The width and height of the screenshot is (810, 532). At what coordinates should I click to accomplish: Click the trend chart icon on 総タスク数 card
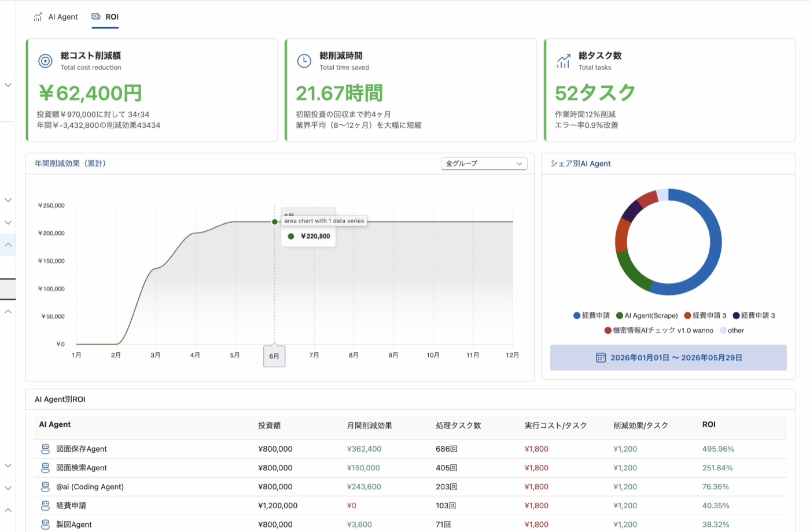(x=564, y=61)
